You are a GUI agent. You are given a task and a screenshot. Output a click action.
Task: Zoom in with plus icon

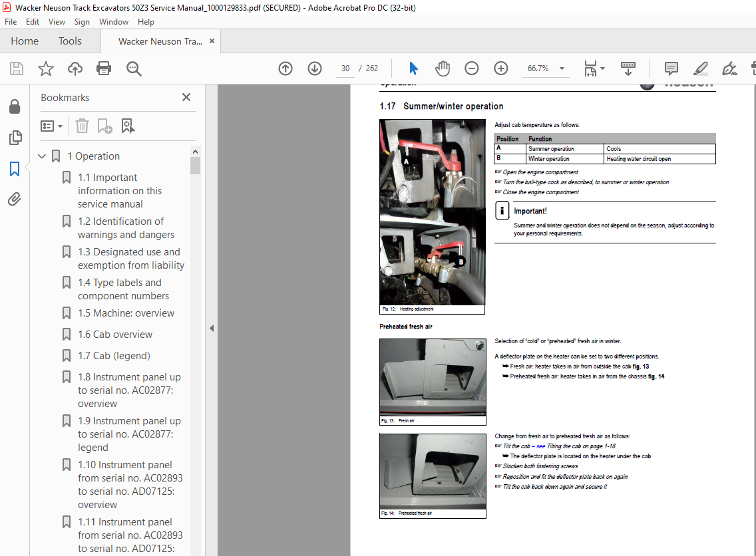coord(501,69)
